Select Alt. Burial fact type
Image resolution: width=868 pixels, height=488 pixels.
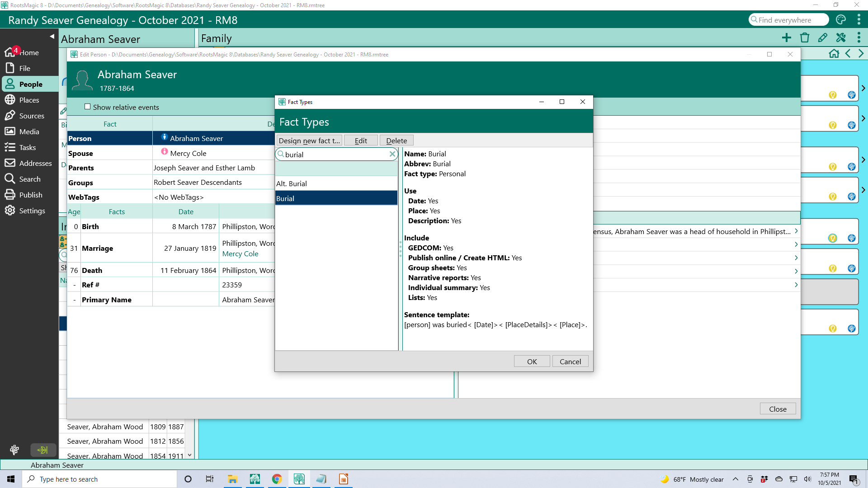(x=336, y=183)
